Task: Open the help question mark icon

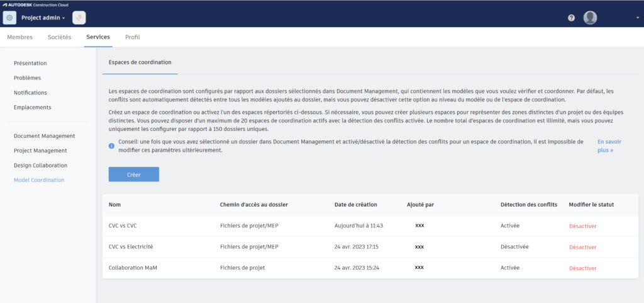Action: point(571,18)
